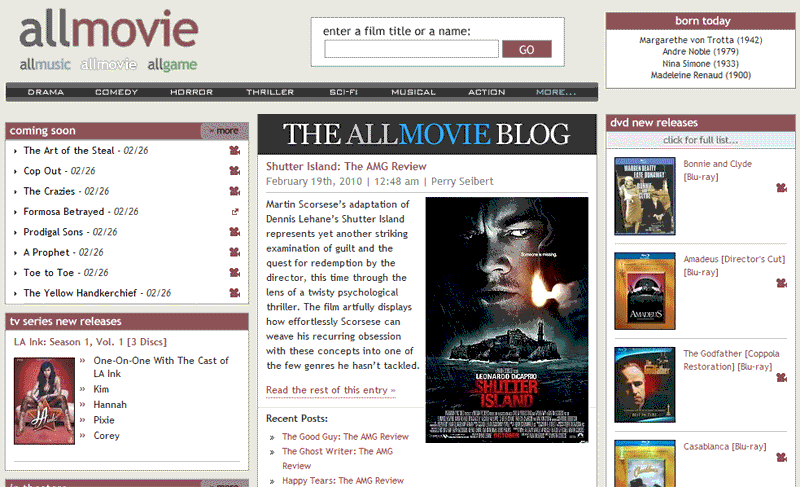The width and height of the screenshot is (800, 487).
Task: Click The Godfather cover thumbnail
Action: [645, 385]
